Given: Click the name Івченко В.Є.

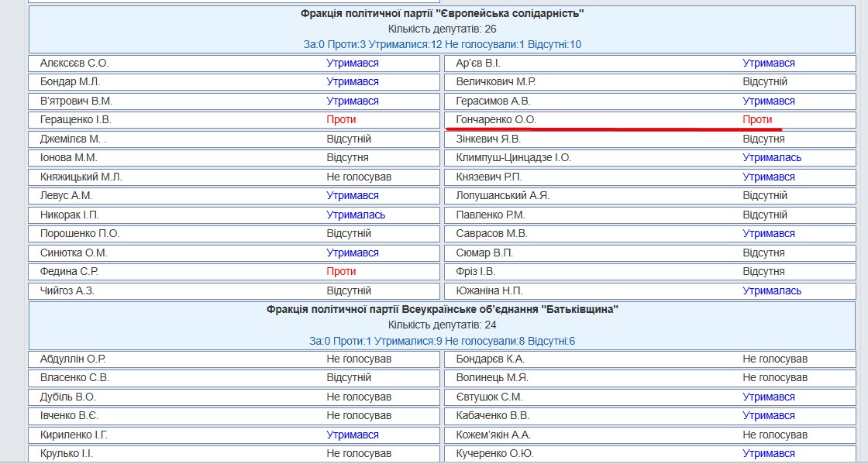Looking at the screenshot, I should pyautogui.click(x=69, y=416).
